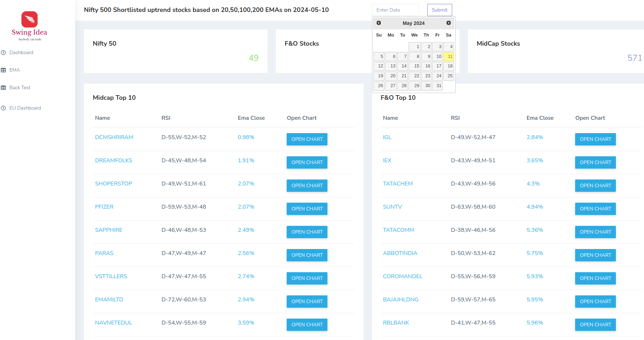Select May 1 in the calendar
Screen dimensions: 644x340
click(415, 47)
